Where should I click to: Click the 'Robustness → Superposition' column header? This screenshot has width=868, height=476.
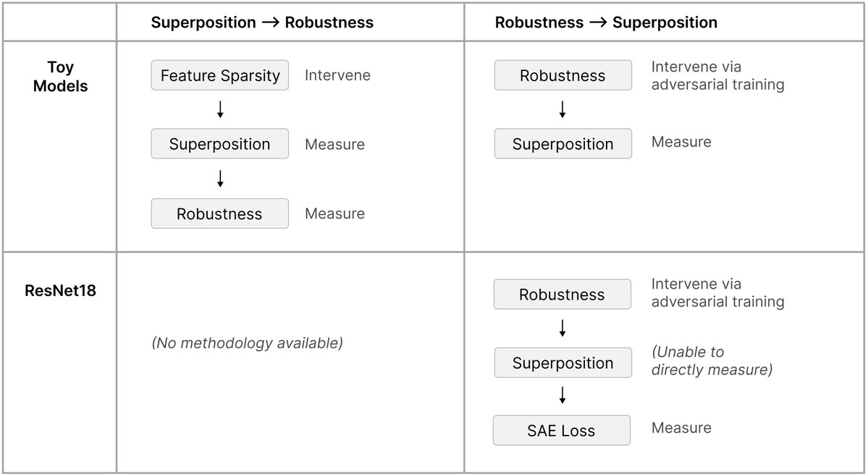[606, 22]
